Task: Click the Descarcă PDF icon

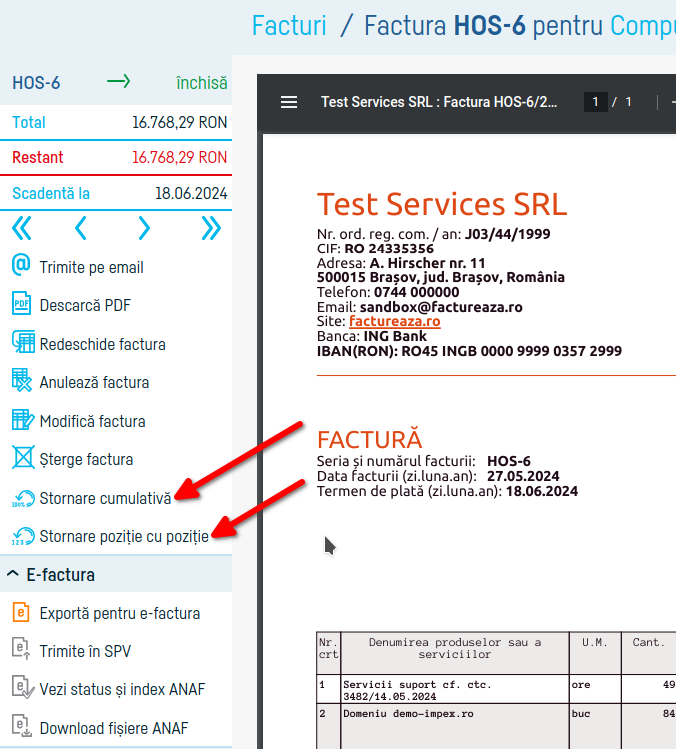Action: point(22,305)
